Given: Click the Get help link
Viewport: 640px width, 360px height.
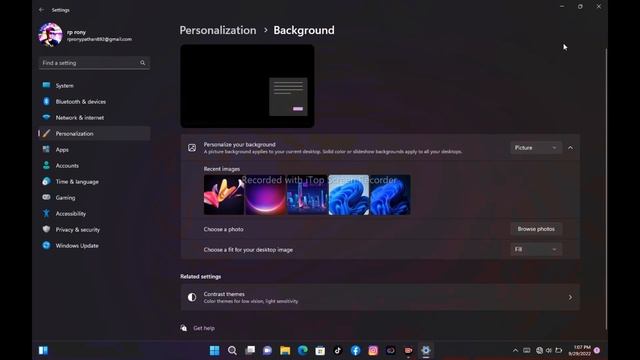Looking at the screenshot, I should pos(204,328).
